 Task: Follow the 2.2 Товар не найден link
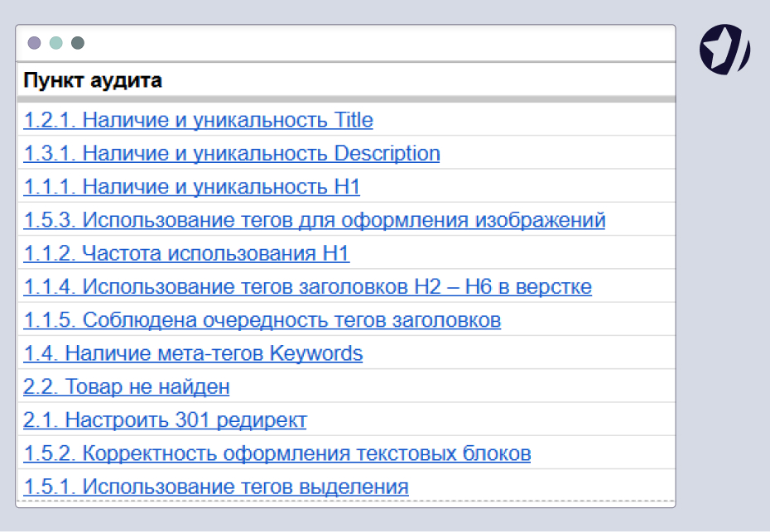pos(126,387)
